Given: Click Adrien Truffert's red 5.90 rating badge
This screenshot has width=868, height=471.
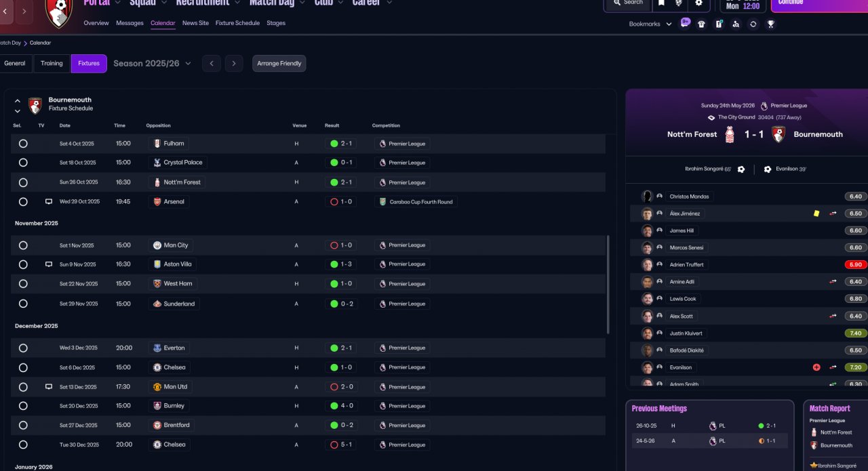Looking at the screenshot, I should pos(856,265).
